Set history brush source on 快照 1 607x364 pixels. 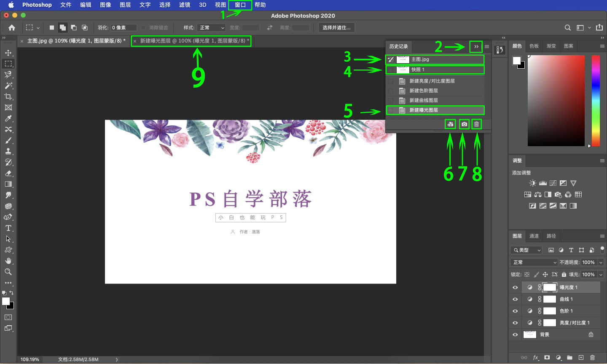tap(390, 70)
